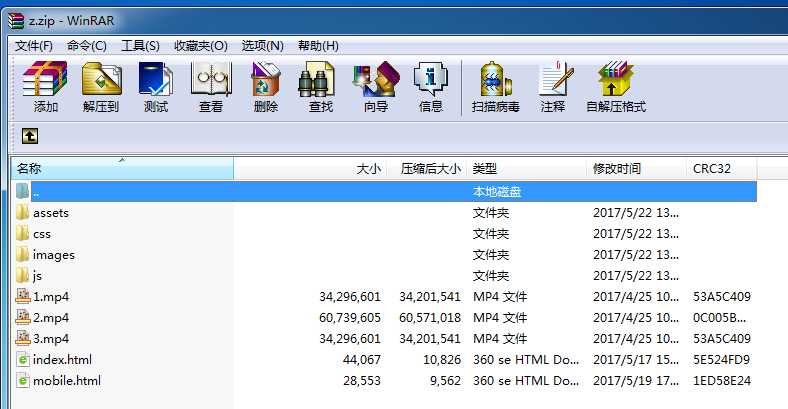788x409 pixels.
Task: Click the 测试 (Test) toolbar icon
Action: pos(156,79)
